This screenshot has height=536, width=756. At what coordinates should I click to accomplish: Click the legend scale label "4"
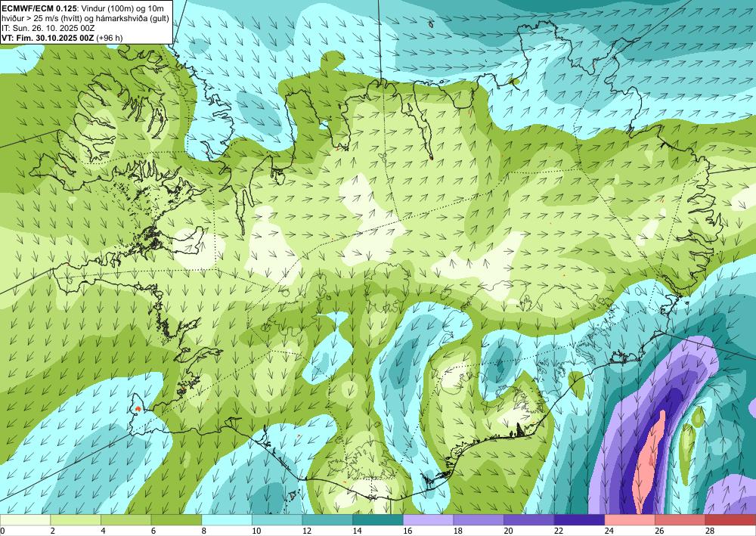(x=103, y=531)
